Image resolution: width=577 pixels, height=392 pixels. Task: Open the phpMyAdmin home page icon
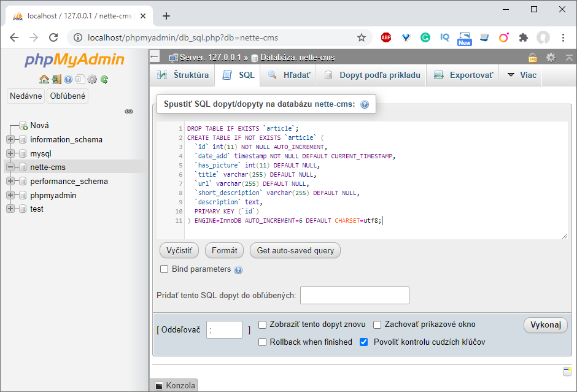click(44, 79)
